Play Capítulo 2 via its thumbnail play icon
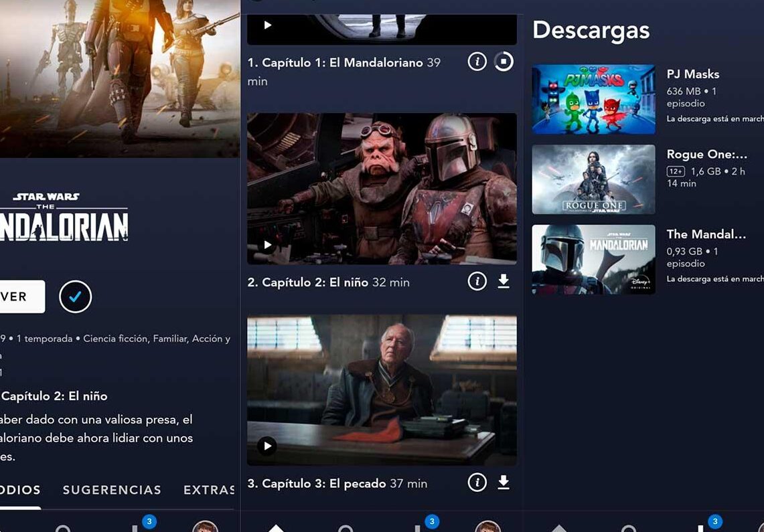 coord(267,244)
